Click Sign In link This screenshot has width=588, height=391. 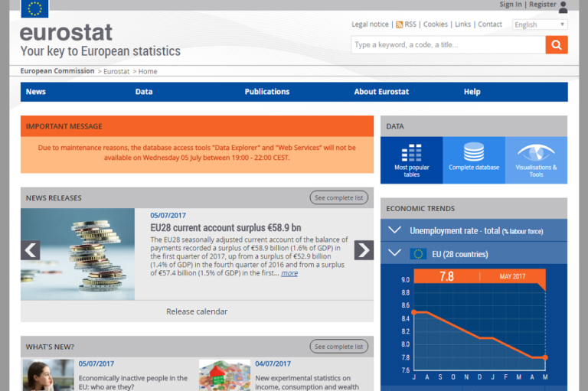[x=511, y=5]
